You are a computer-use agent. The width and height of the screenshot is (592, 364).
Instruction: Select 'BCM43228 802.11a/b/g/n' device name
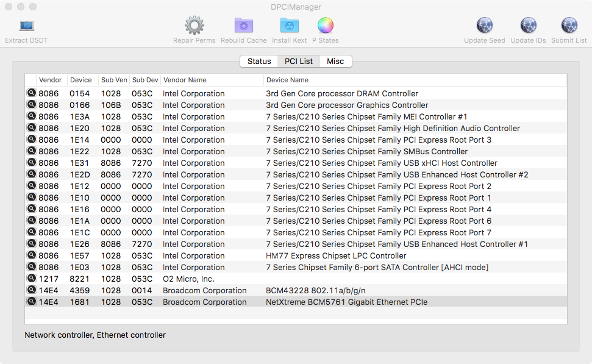316,290
